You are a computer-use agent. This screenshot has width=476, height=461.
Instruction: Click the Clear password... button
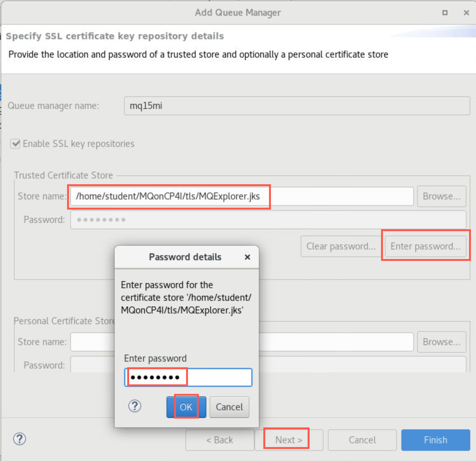[x=341, y=246]
